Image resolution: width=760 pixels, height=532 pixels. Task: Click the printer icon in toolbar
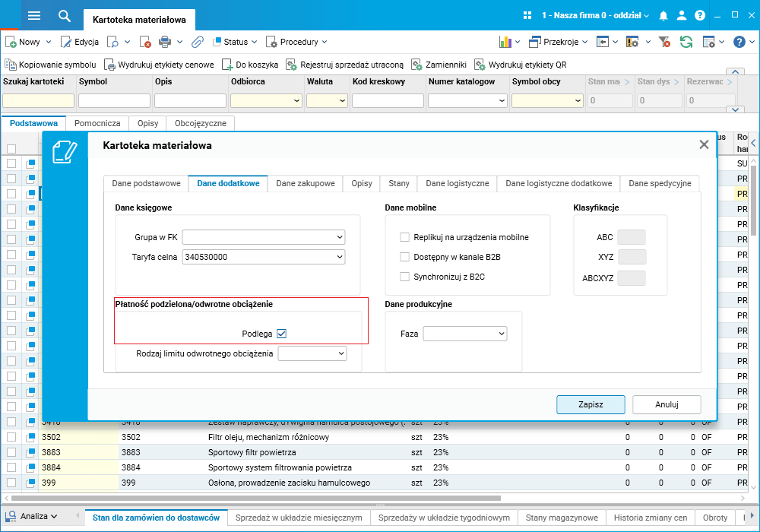click(165, 42)
